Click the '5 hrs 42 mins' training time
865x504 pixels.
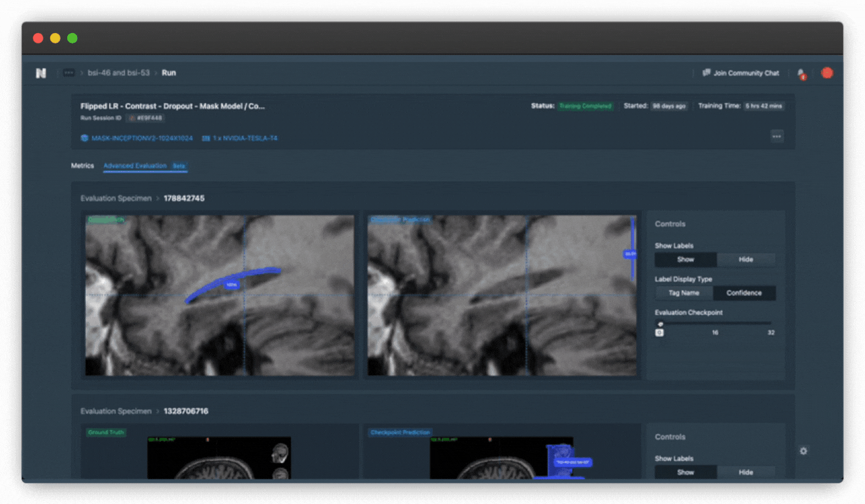(763, 106)
